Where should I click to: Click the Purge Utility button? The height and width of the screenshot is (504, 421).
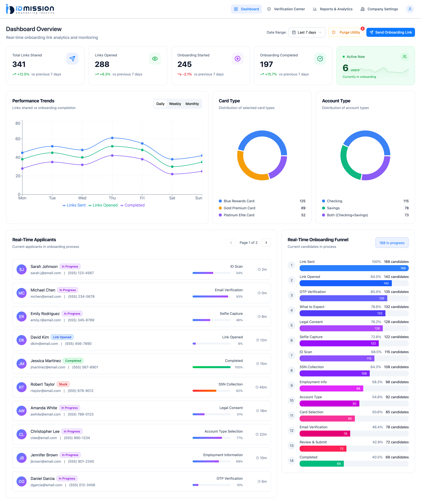click(x=346, y=32)
